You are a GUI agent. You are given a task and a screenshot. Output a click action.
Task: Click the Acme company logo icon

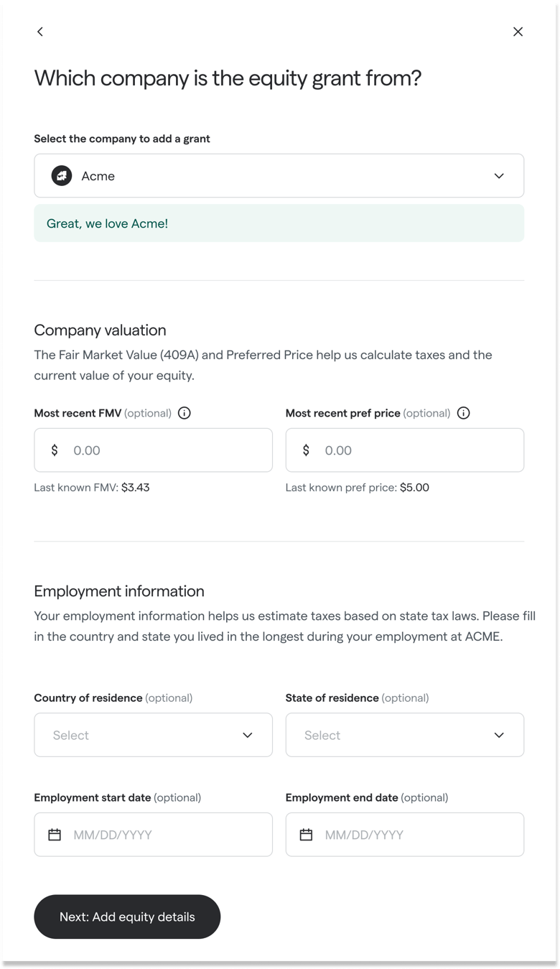pyautogui.click(x=61, y=175)
